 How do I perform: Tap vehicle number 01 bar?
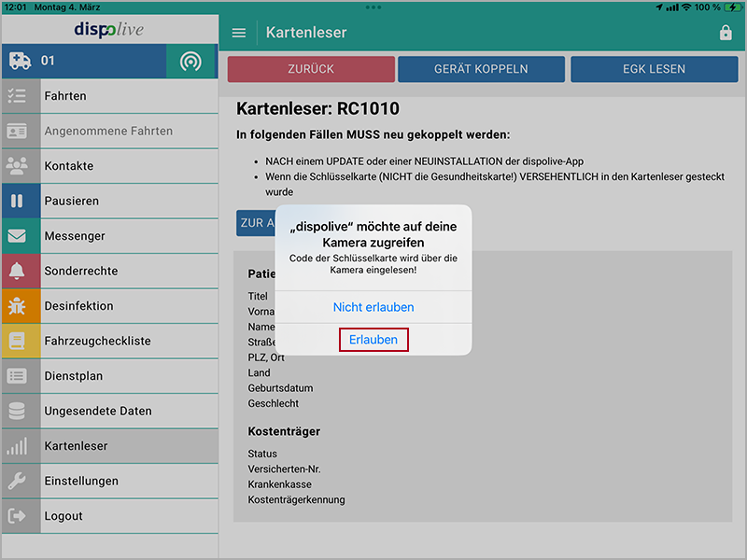click(84, 61)
